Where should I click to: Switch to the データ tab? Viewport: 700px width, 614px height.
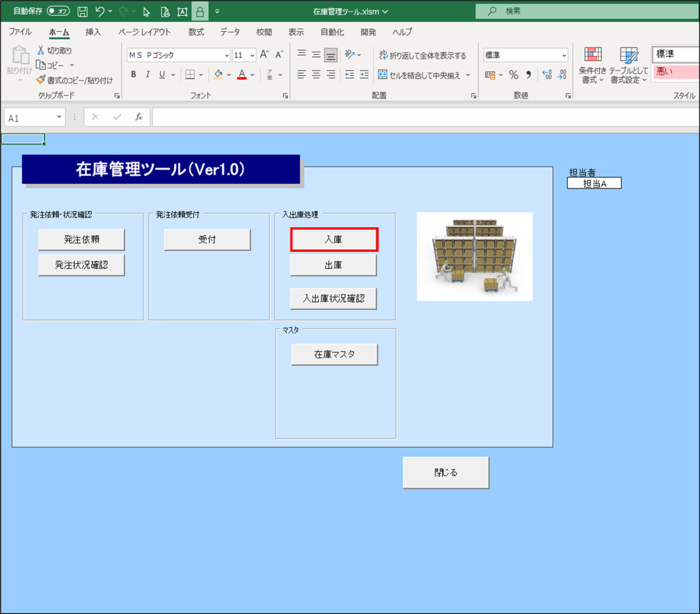click(230, 32)
